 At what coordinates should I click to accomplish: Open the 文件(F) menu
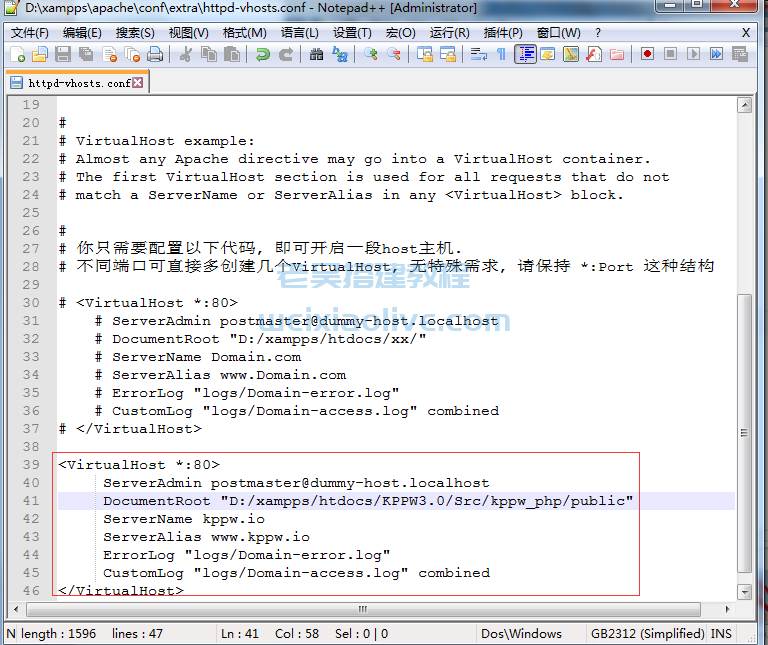pyautogui.click(x=30, y=33)
